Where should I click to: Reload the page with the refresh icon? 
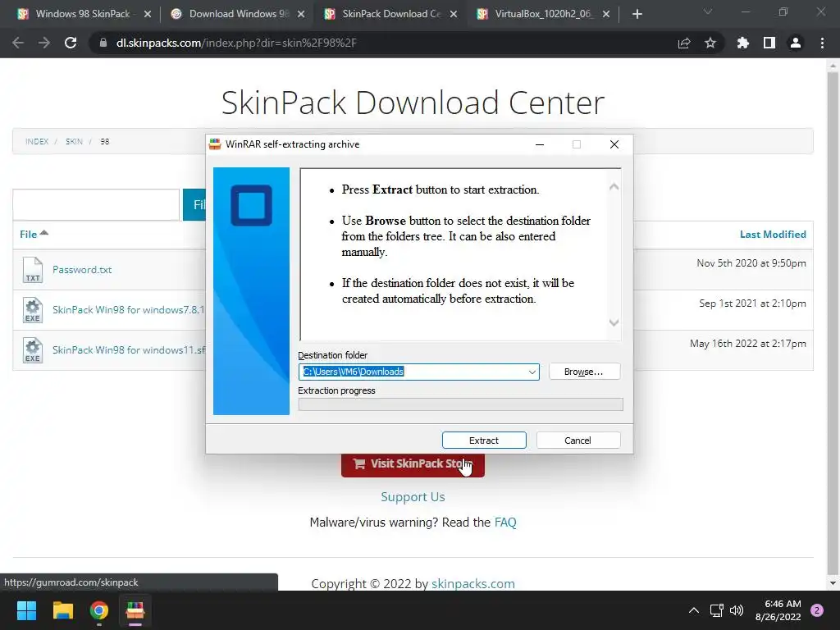pyautogui.click(x=71, y=43)
